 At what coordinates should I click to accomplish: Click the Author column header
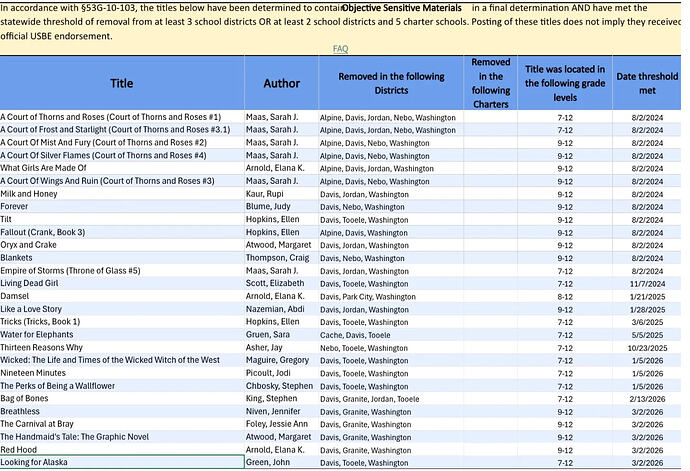click(x=281, y=84)
